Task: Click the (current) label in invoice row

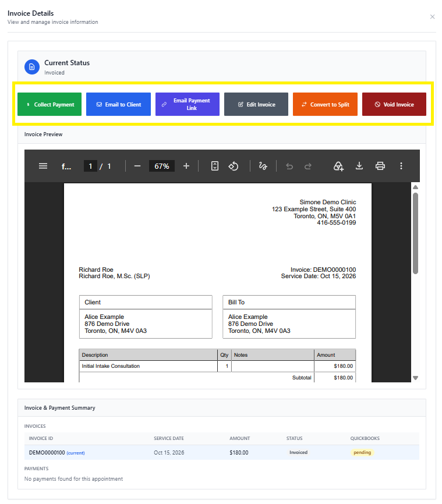Action: [76, 453]
